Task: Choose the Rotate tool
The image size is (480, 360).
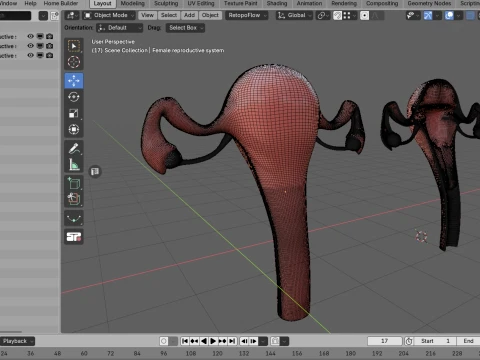Action: pyautogui.click(x=74, y=97)
